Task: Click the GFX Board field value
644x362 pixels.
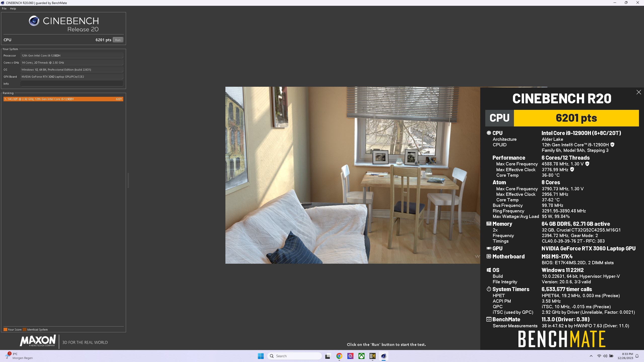Action: point(72,77)
